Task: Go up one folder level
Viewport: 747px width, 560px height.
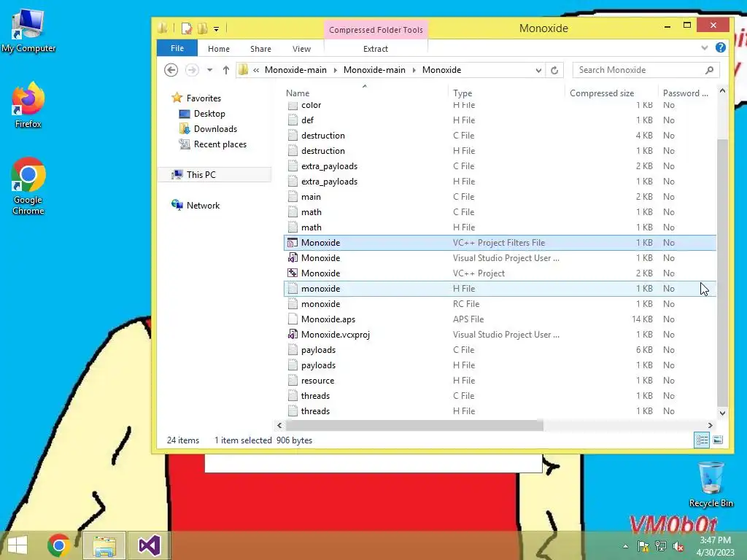Action: [226, 70]
